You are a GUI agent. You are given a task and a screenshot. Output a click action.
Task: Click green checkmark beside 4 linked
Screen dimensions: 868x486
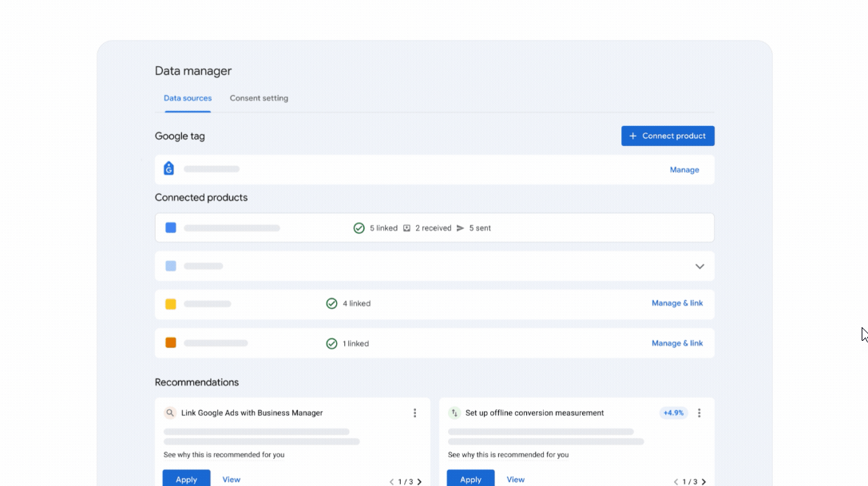(331, 304)
